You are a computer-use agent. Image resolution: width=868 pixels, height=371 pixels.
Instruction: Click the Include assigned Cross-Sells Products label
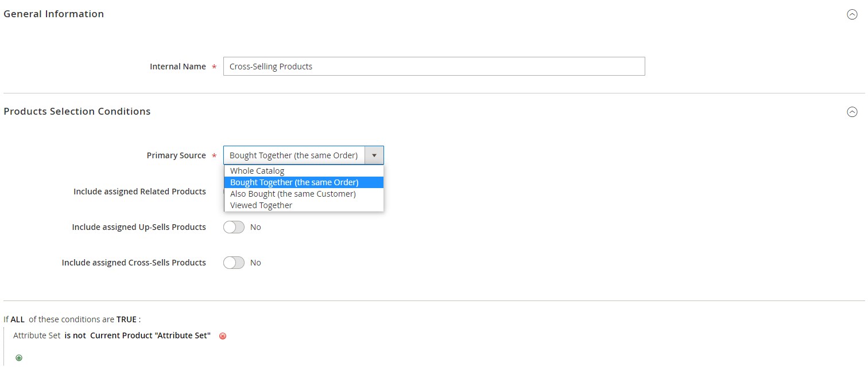pyautogui.click(x=134, y=263)
